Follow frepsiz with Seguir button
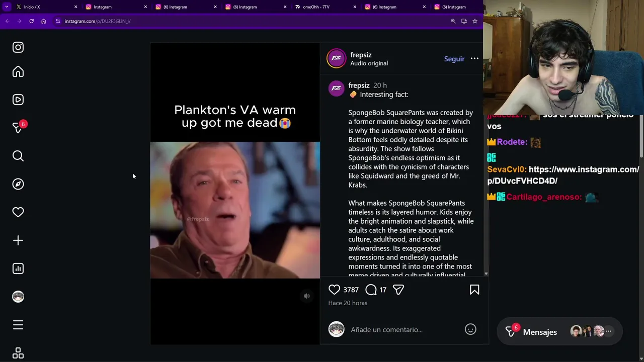 click(454, 59)
